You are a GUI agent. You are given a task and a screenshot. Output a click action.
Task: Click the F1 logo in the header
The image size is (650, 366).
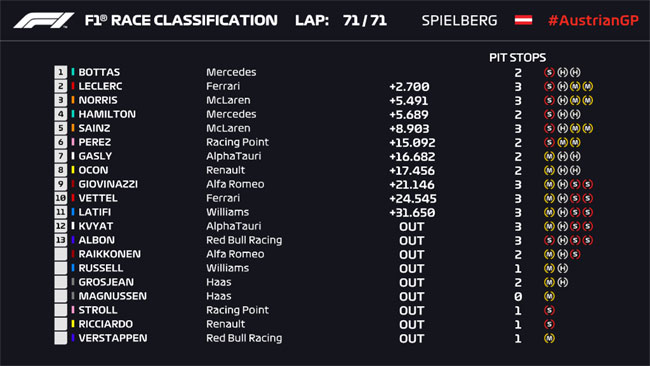(44, 20)
